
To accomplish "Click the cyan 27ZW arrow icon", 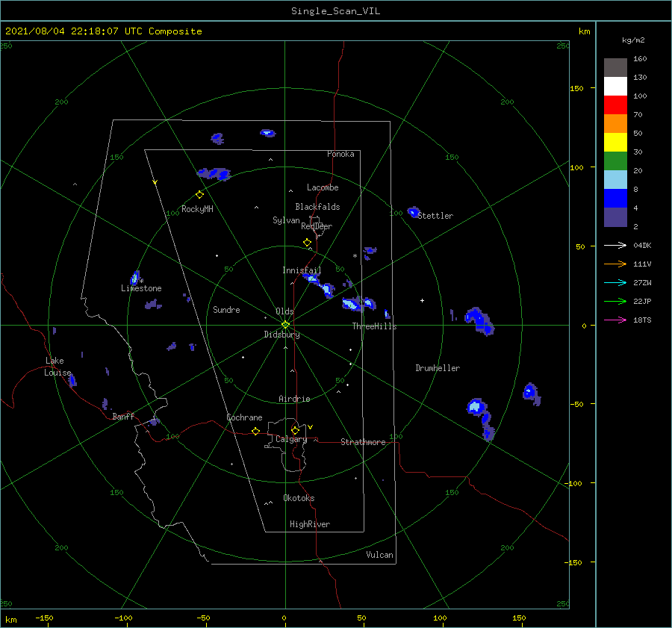I will tap(615, 282).
